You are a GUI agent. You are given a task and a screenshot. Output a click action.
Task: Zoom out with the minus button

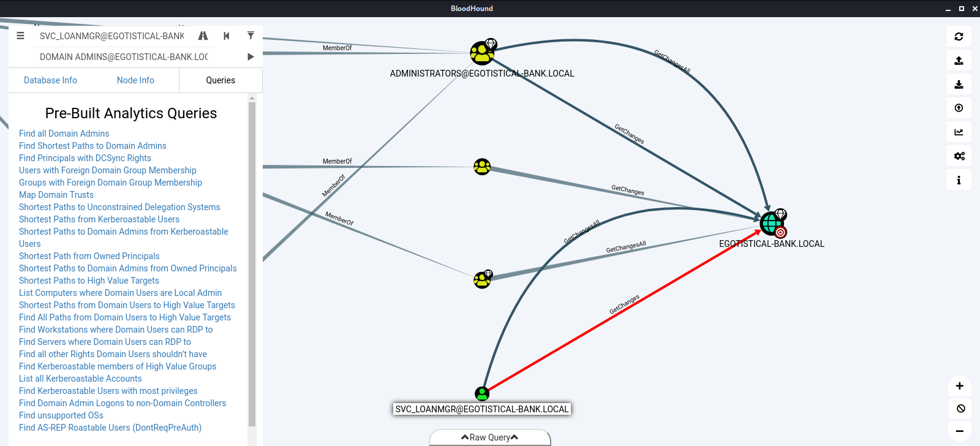click(x=960, y=431)
